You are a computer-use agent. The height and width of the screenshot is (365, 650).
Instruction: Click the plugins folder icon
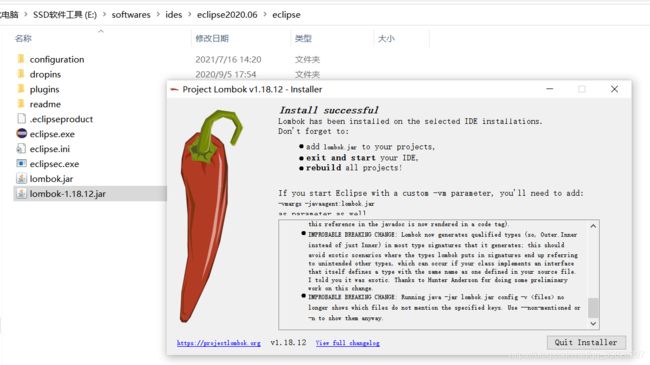click(21, 89)
